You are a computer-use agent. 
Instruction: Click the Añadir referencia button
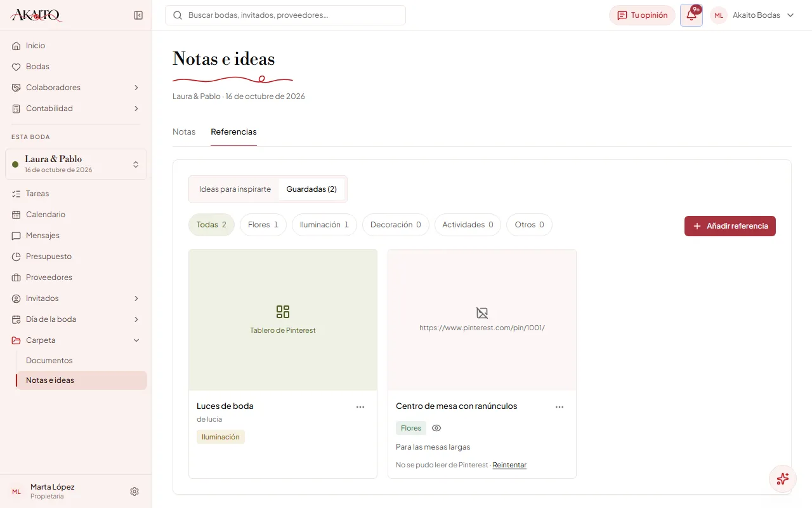click(730, 226)
